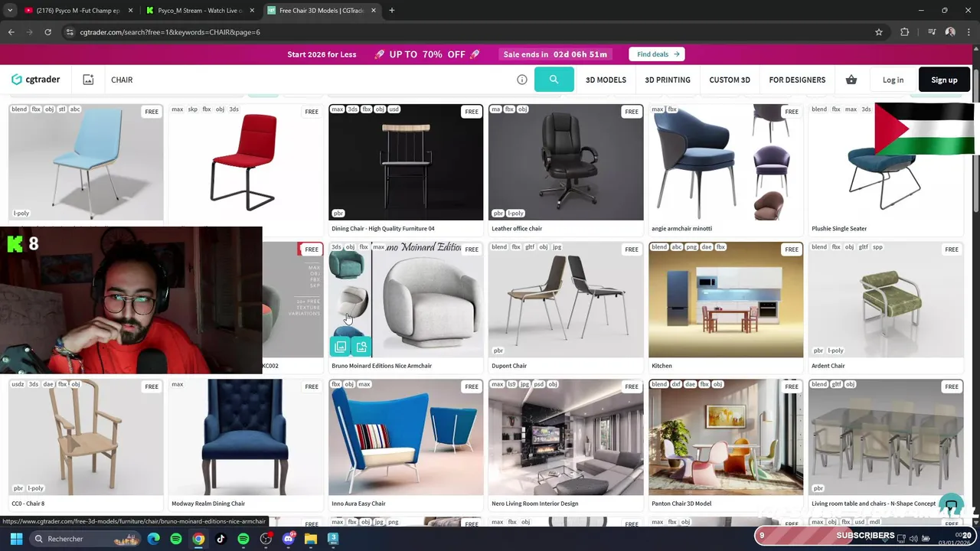
Task: Open the Chrome three-dot menu
Action: click(x=969, y=32)
